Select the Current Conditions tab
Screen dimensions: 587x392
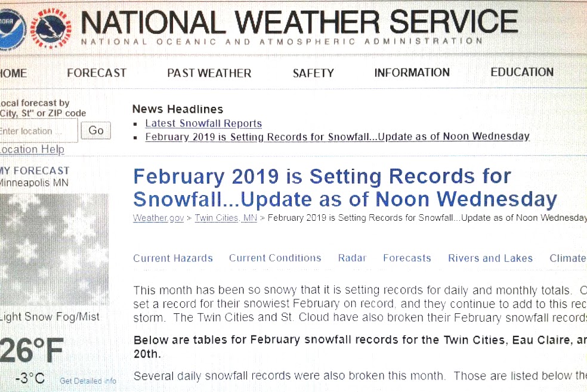coord(275,258)
